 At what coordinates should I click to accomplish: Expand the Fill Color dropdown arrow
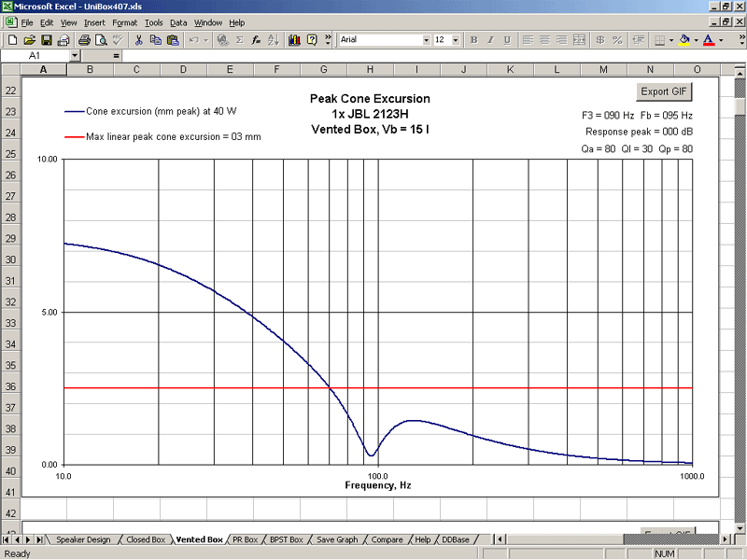696,40
